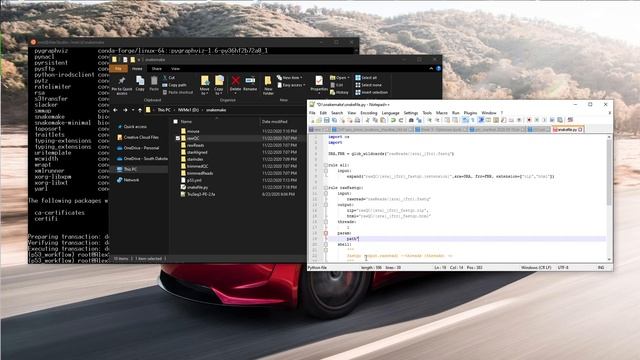
Task: Click the Explorer Back arrow
Action: click(x=116, y=110)
